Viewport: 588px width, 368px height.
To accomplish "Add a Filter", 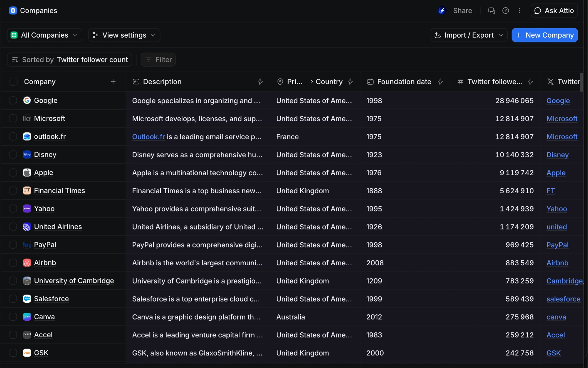I will (x=158, y=60).
